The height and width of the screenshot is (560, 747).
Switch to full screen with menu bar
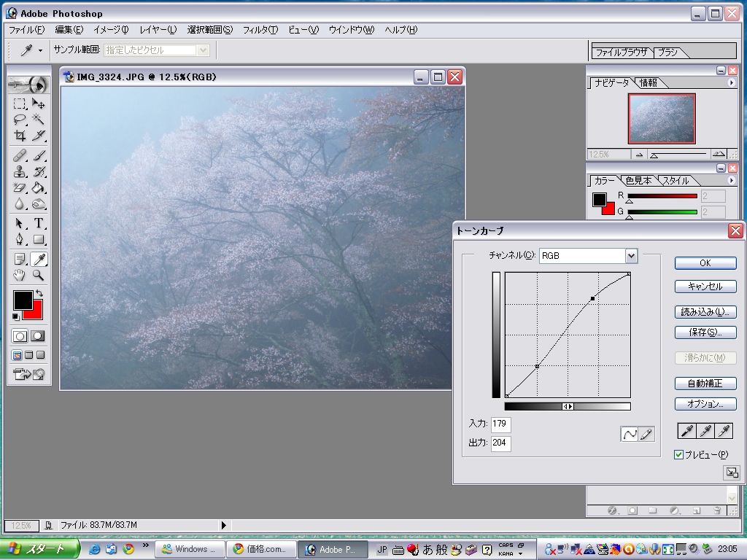coord(29,355)
